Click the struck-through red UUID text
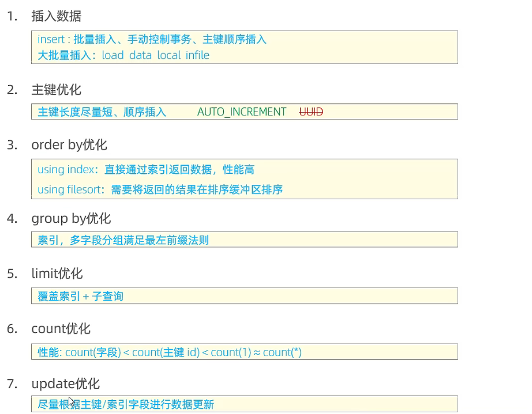The width and height of the screenshot is (532, 414). click(x=311, y=112)
